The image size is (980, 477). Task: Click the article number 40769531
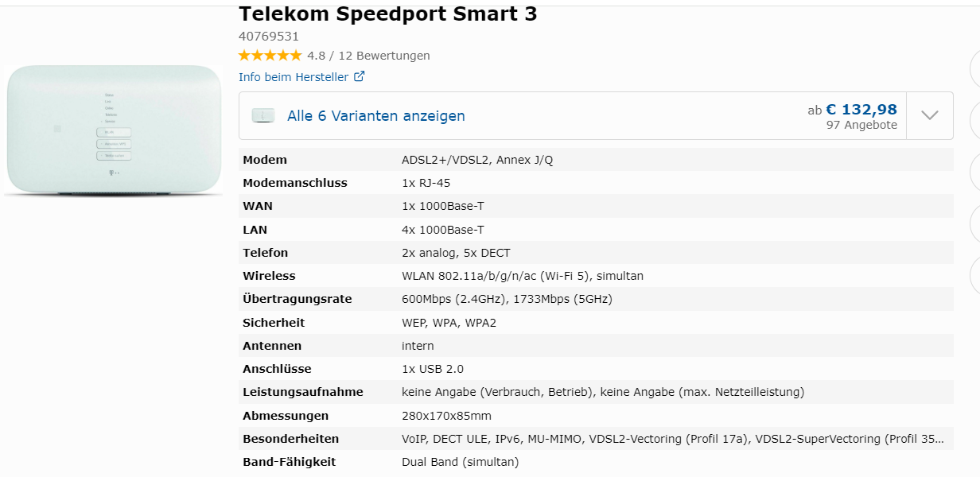[269, 36]
